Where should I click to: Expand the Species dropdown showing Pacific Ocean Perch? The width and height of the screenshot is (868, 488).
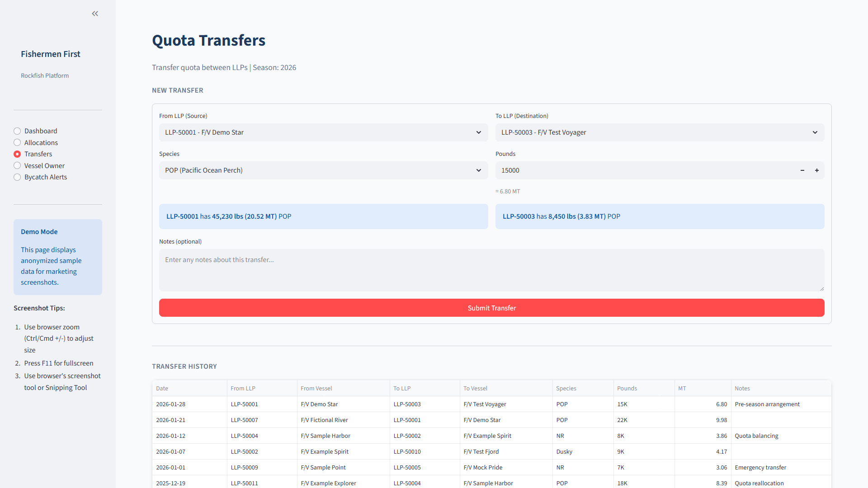[x=323, y=170]
